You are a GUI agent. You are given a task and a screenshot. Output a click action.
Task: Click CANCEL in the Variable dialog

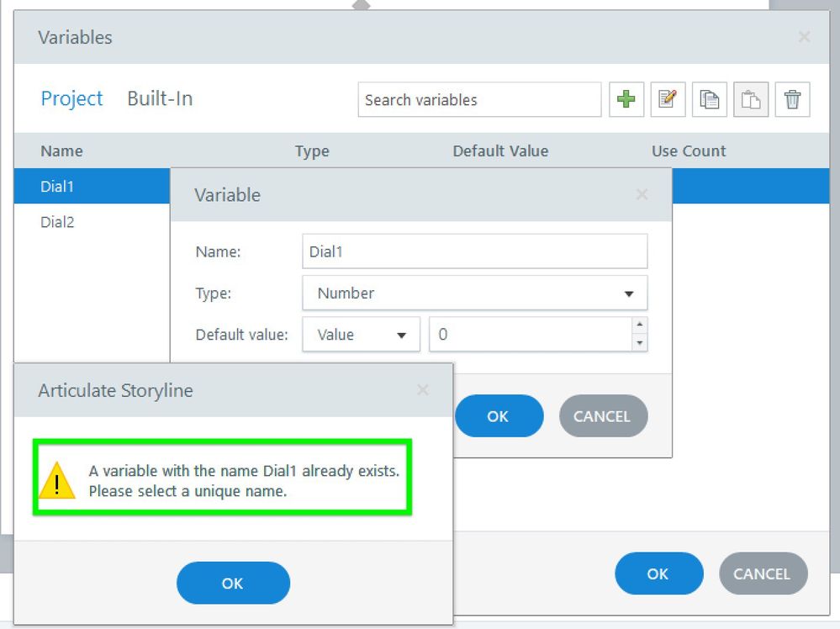(603, 416)
